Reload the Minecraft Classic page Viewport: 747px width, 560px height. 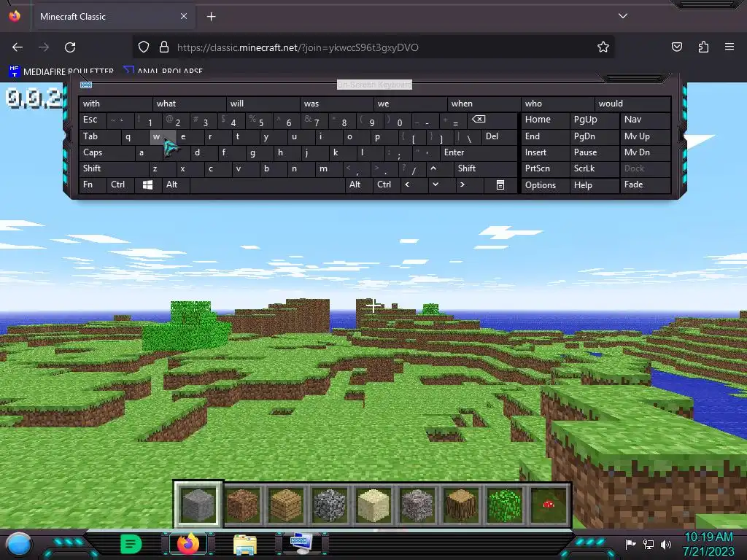[70, 47]
